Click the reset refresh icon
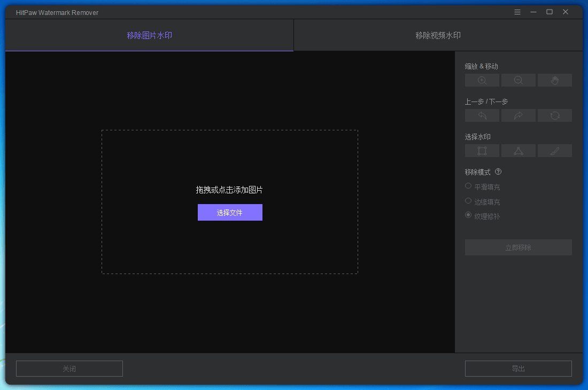 (554, 115)
